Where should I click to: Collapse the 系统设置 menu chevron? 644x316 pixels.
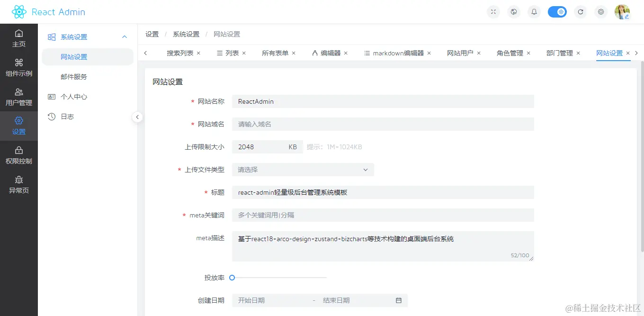pos(124,36)
